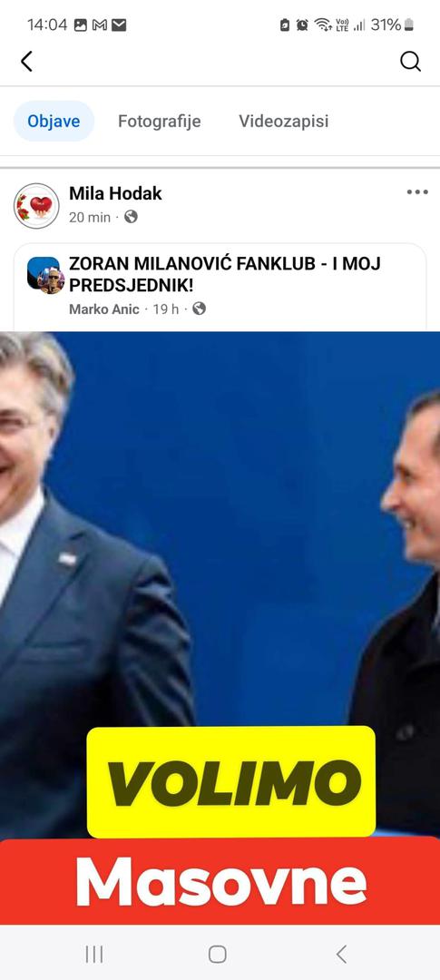Image resolution: width=440 pixels, height=980 pixels.
Task: Tap the yellow VOLIMO label on image
Action: point(231,781)
